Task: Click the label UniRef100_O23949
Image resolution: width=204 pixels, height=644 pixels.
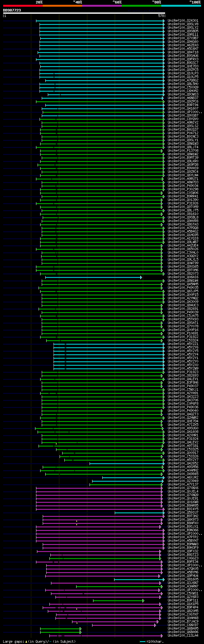Action: coord(183,481)
